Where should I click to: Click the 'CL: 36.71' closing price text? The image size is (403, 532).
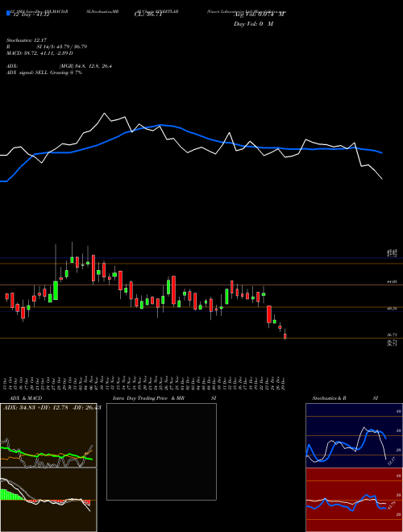[150, 15]
